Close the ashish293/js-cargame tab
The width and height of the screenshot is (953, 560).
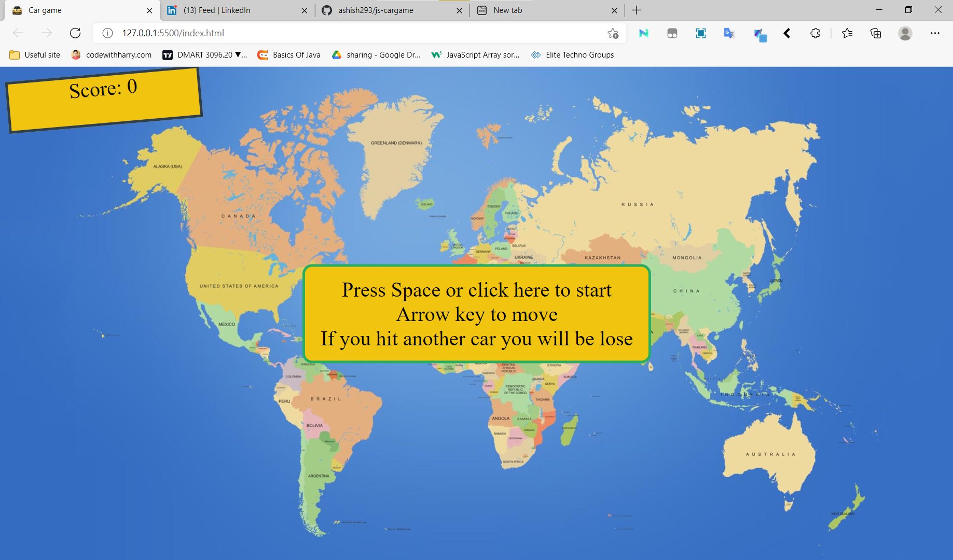[x=459, y=10]
